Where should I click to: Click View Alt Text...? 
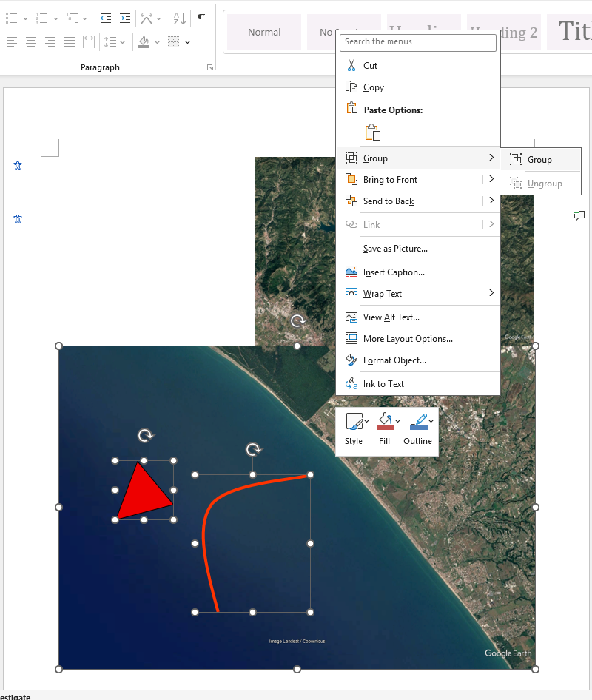(x=417, y=317)
